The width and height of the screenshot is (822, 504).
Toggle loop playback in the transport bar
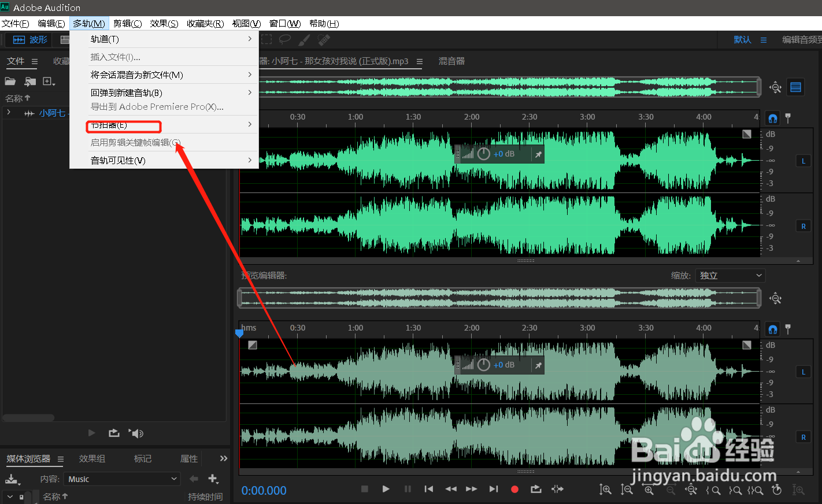pos(536,489)
